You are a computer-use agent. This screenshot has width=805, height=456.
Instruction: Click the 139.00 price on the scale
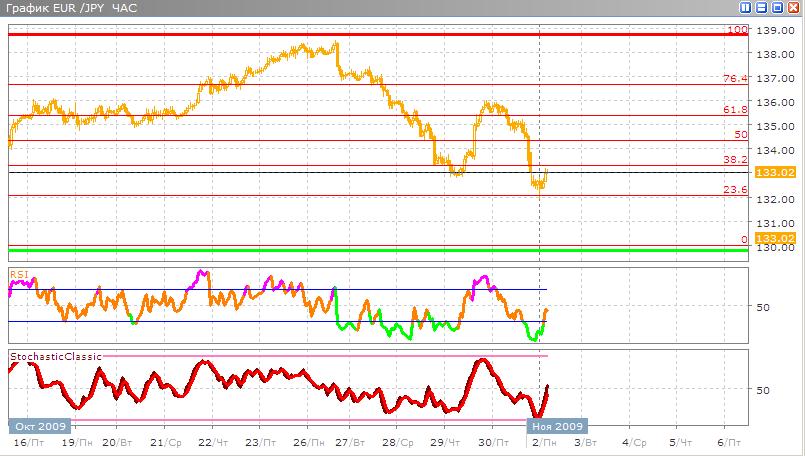[x=775, y=30]
